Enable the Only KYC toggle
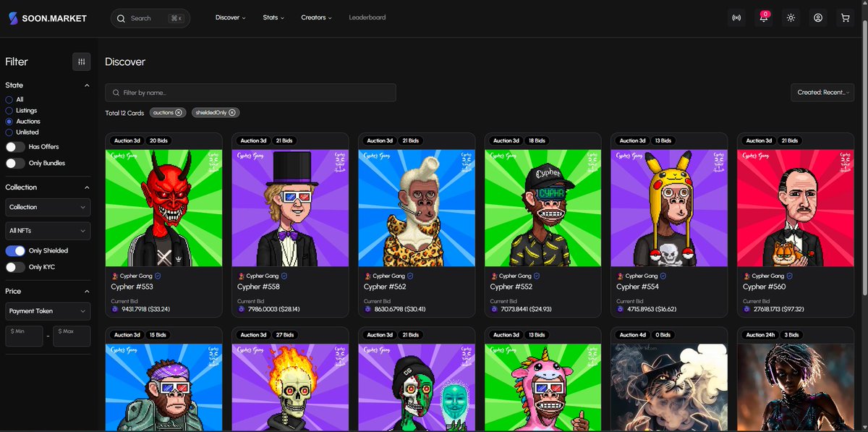The height and width of the screenshot is (432, 868). pos(15,267)
